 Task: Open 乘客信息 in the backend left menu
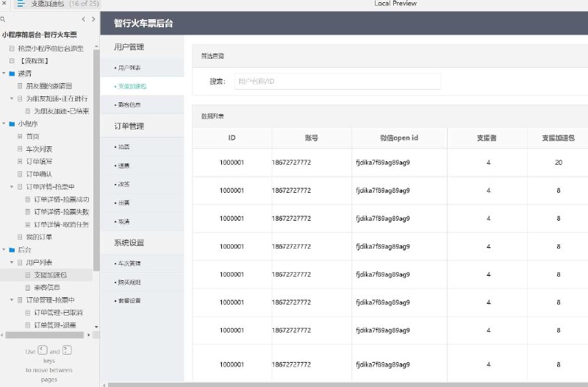point(142,104)
